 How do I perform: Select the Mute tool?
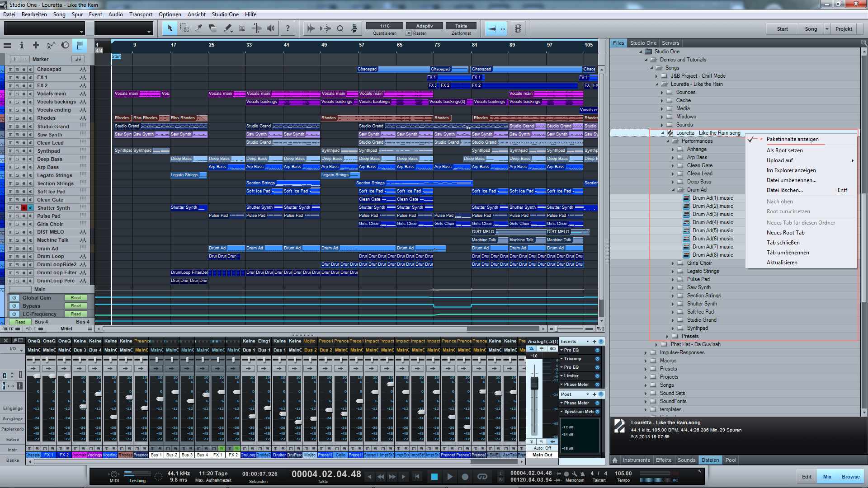click(x=242, y=28)
